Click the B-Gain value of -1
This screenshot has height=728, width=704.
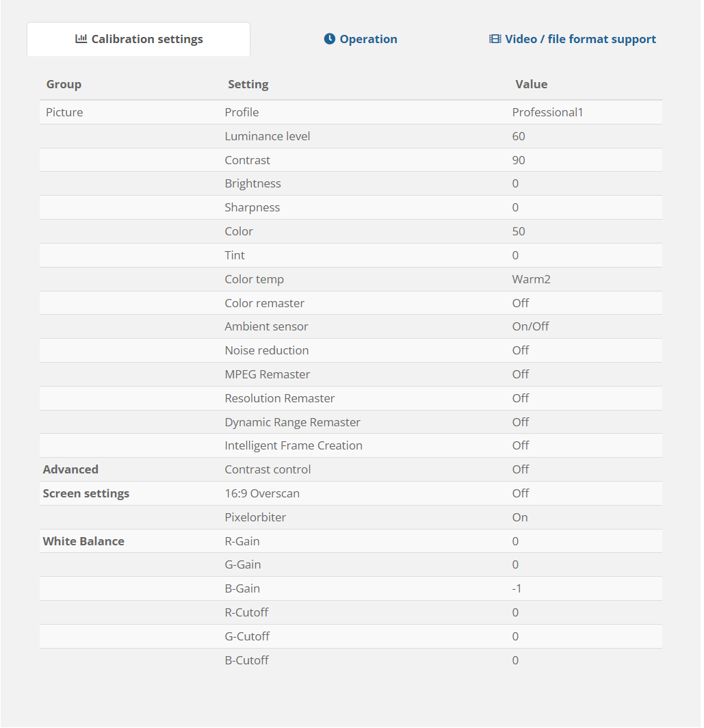[x=517, y=588]
